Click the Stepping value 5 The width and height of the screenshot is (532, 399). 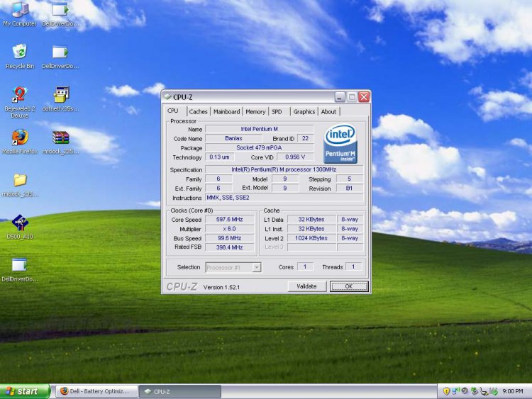click(x=350, y=179)
